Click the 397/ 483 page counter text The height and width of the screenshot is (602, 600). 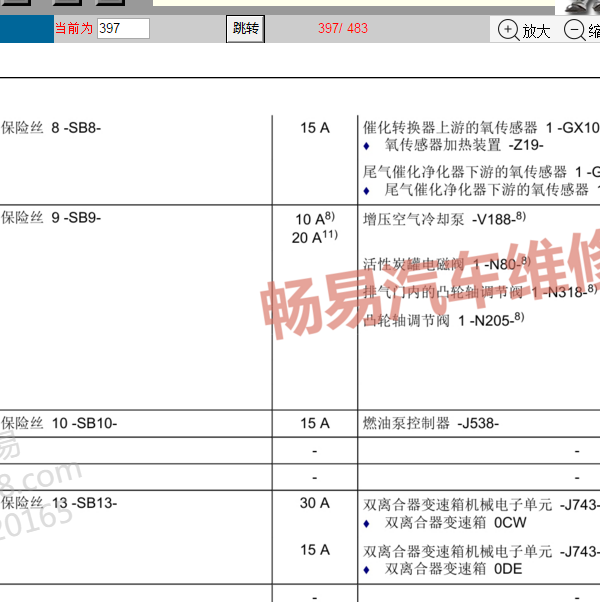tap(343, 28)
